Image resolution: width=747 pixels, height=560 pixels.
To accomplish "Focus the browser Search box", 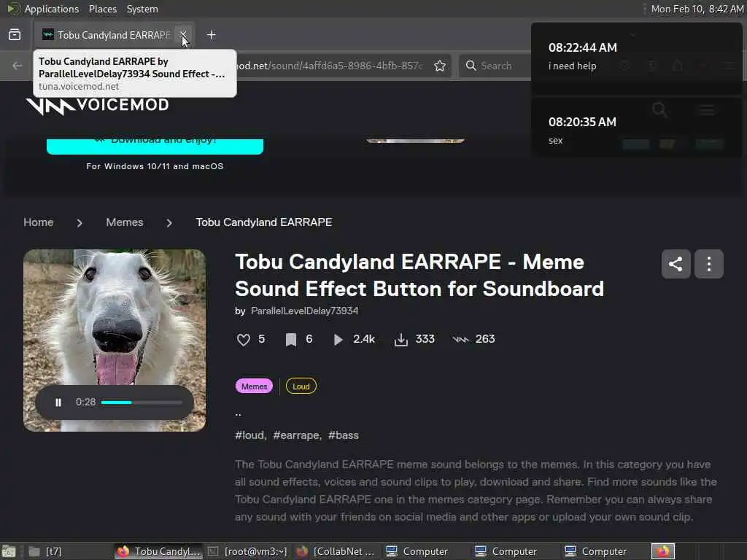I will [495, 66].
